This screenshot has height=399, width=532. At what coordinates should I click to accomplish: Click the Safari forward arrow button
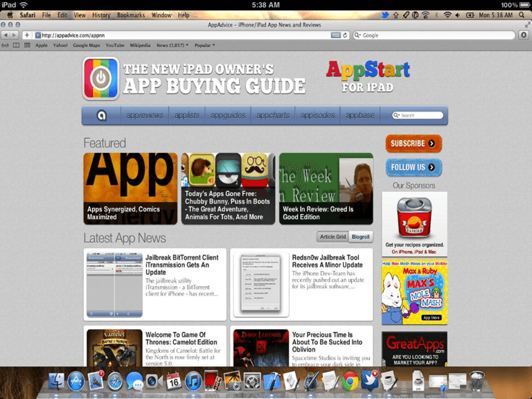pos(14,35)
